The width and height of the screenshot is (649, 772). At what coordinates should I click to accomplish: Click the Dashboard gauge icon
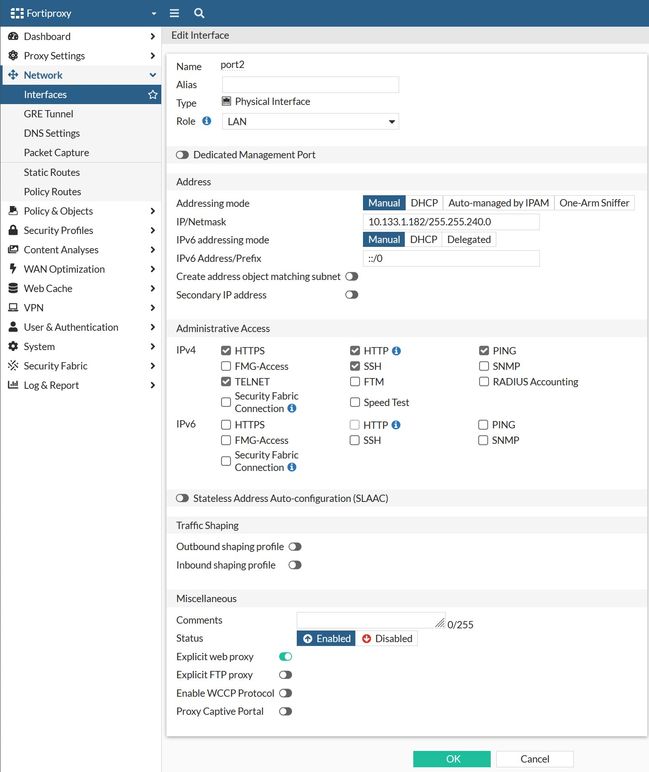[x=13, y=36]
